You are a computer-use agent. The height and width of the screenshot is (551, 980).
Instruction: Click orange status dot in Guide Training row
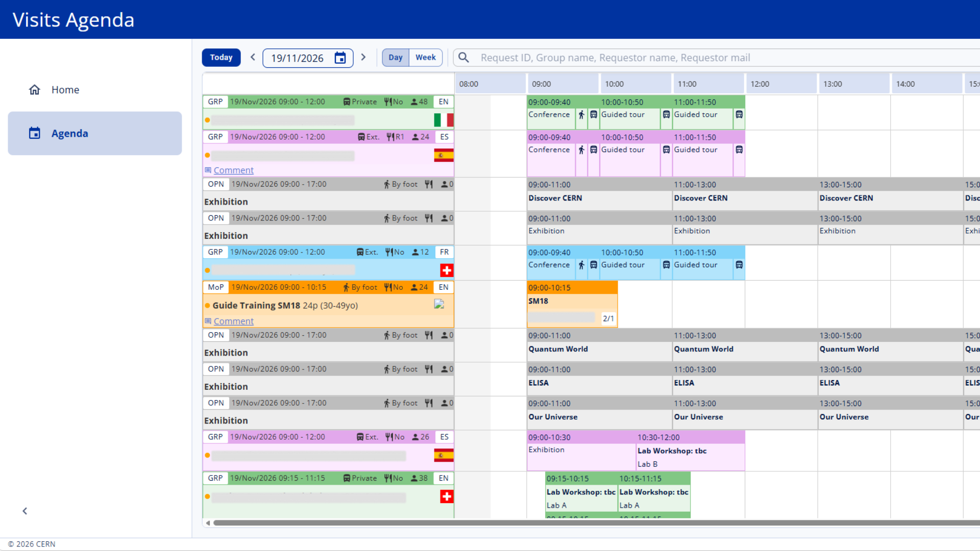coord(207,306)
